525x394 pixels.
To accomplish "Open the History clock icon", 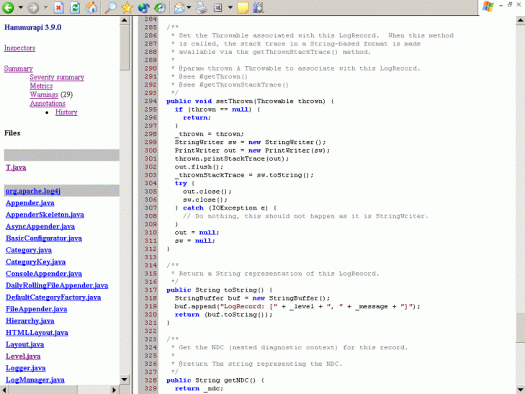I will point(160,7).
